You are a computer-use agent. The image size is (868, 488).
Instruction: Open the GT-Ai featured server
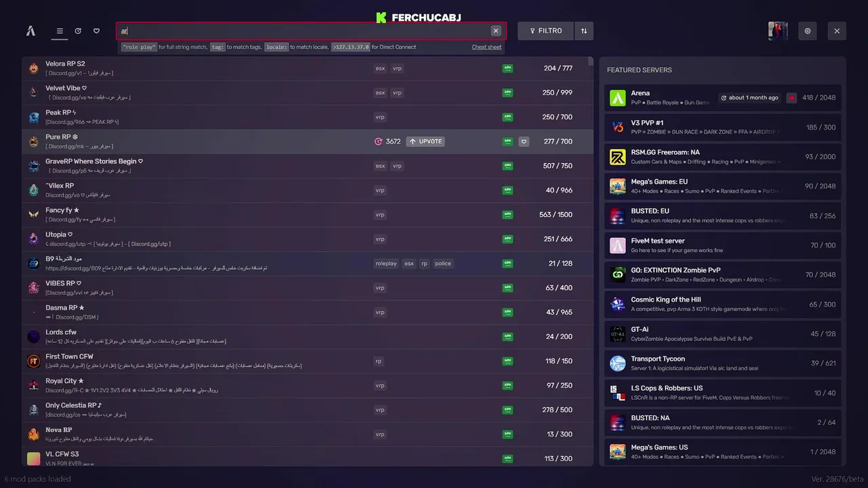coord(723,333)
